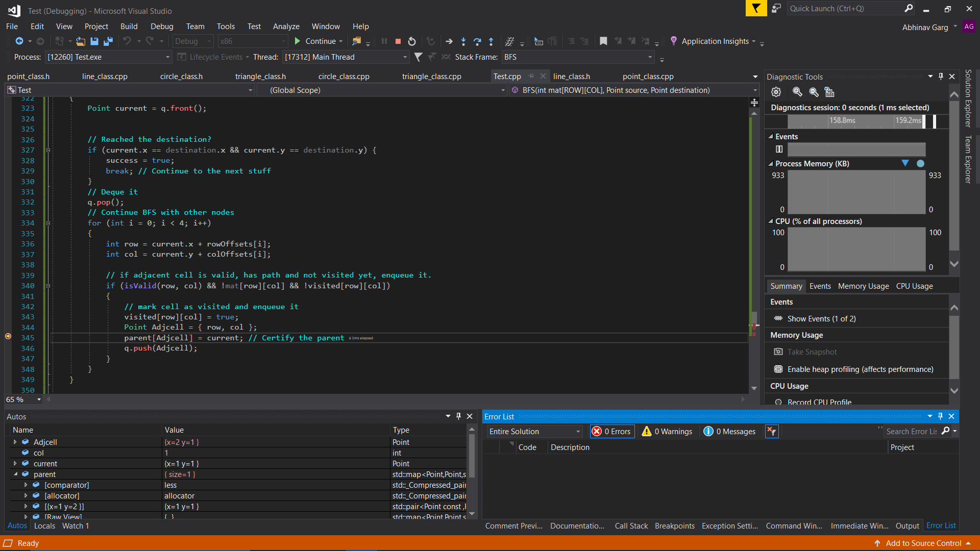Select the CPU Usage tab in Diagnostic Tools
The image size is (980, 551).
913,286
